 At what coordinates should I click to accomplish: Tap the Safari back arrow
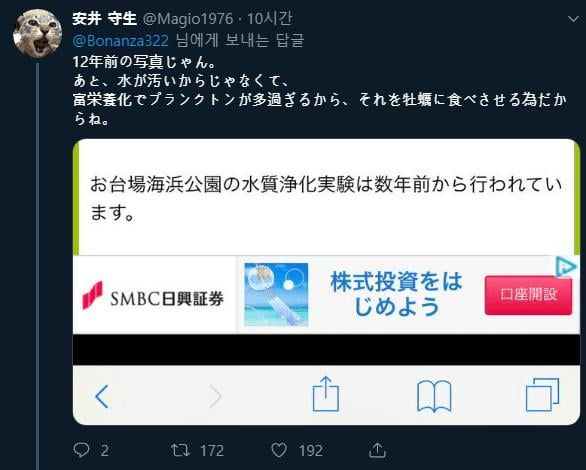pos(102,396)
